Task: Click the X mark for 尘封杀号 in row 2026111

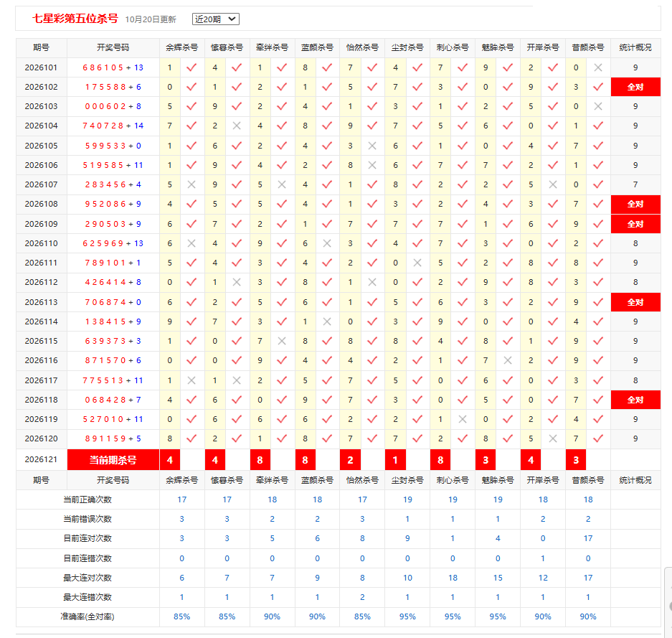Action: [417, 263]
